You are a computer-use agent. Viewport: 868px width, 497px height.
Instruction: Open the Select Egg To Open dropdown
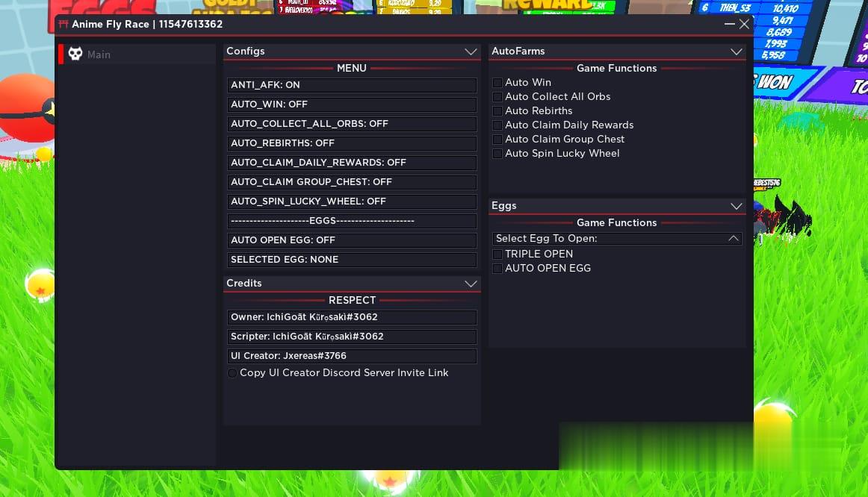(x=617, y=239)
